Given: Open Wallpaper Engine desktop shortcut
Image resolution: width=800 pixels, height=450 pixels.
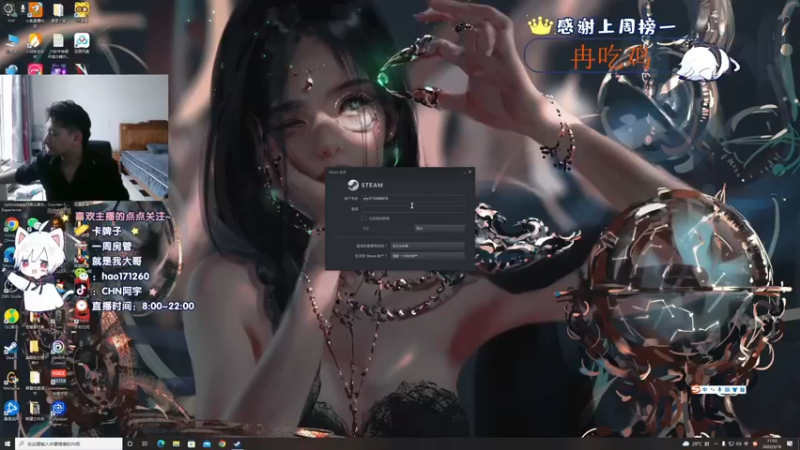Looking at the screenshot, I should coord(58,409).
